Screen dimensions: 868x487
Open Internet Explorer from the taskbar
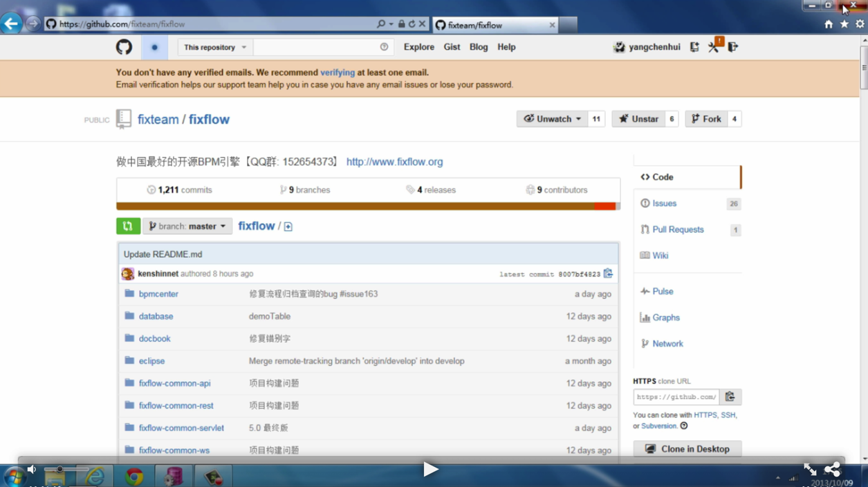pyautogui.click(x=95, y=477)
